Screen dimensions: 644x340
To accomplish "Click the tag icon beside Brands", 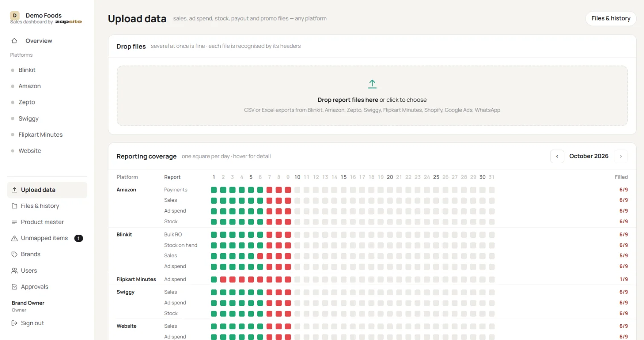I will [14, 254].
